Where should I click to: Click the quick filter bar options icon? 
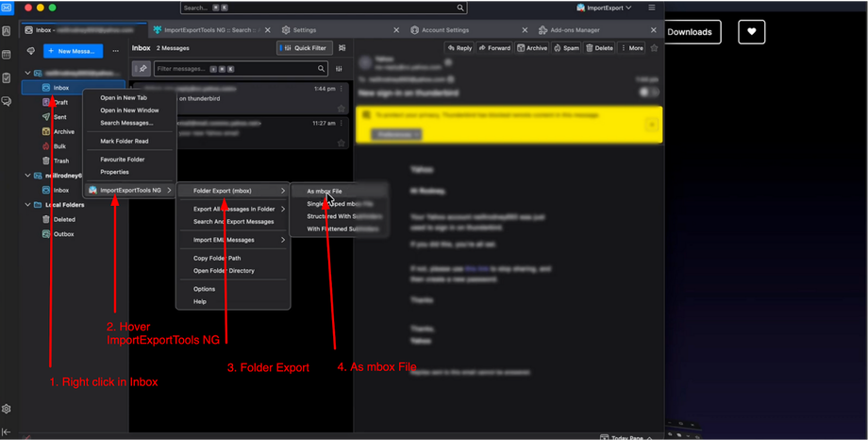click(x=339, y=69)
